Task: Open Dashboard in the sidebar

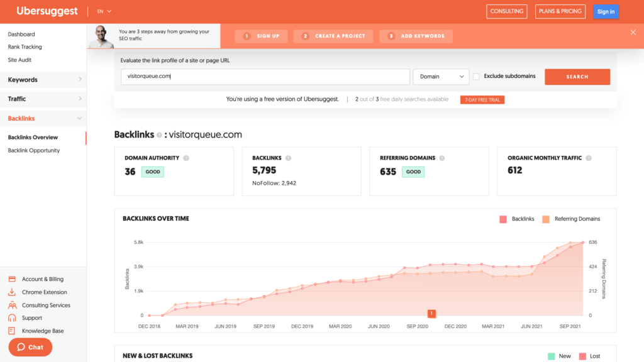Action: click(x=21, y=35)
